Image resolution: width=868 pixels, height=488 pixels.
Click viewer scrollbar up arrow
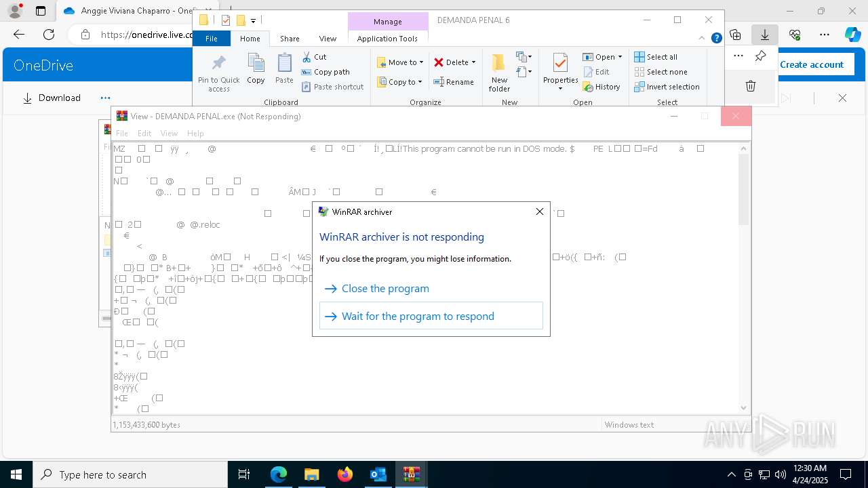[744, 148]
